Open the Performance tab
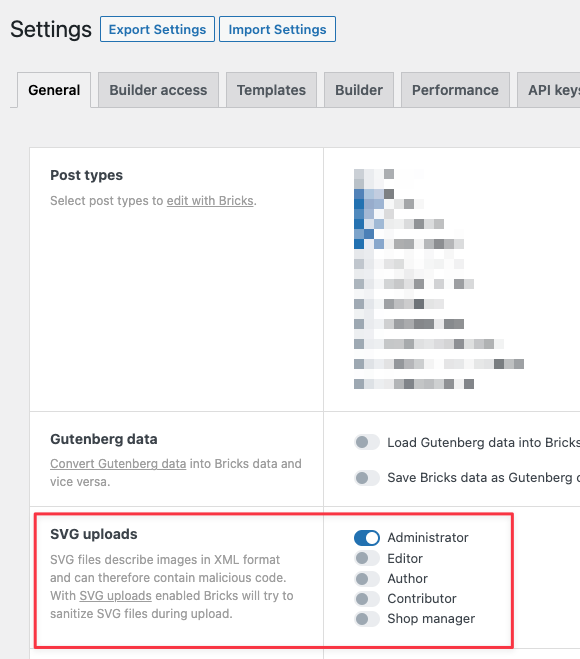The width and height of the screenshot is (580, 659). tap(455, 90)
